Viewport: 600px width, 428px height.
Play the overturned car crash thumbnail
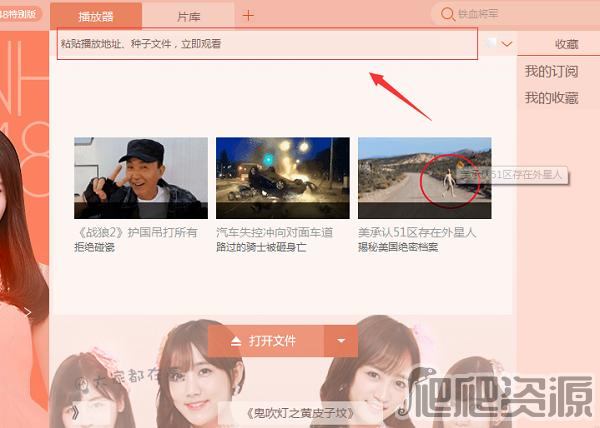pyautogui.click(x=283, y=178)
